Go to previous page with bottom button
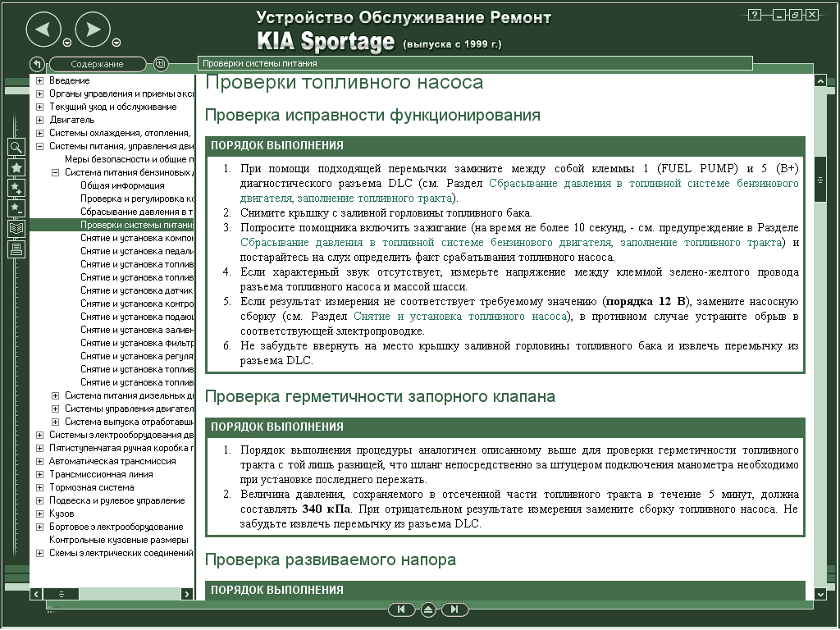The height and width of the screenshot is (630, 840). [400, 609]
